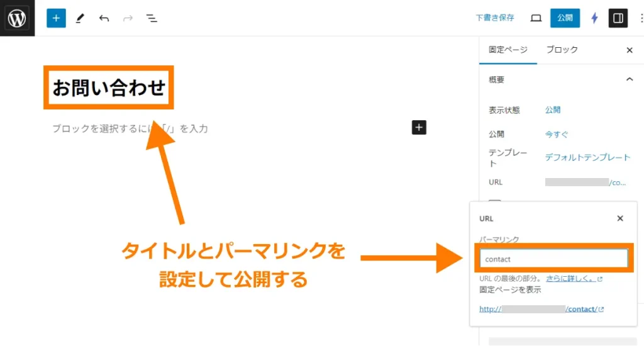Toggle the settings sidebar panel icon
Screen dimensions: 644x346
coord(618,18)
